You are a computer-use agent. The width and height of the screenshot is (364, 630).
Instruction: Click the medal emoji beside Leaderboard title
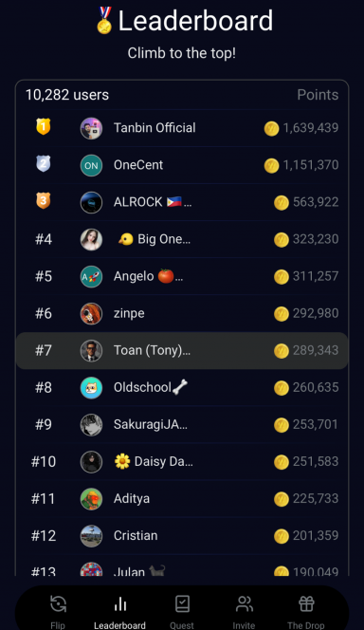click(104, 20)
